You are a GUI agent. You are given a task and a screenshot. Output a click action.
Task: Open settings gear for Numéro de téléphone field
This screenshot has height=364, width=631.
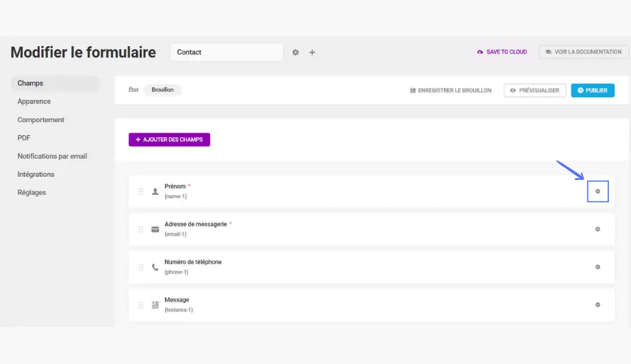[x=598, y=267]
